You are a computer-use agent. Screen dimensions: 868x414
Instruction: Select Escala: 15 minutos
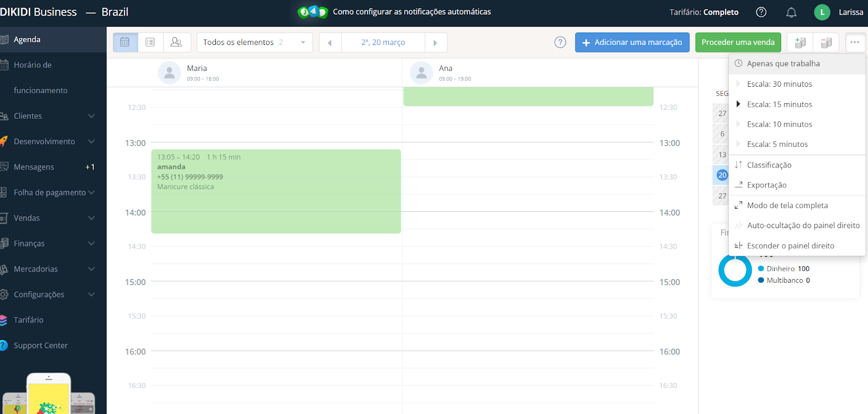[797, 104]
